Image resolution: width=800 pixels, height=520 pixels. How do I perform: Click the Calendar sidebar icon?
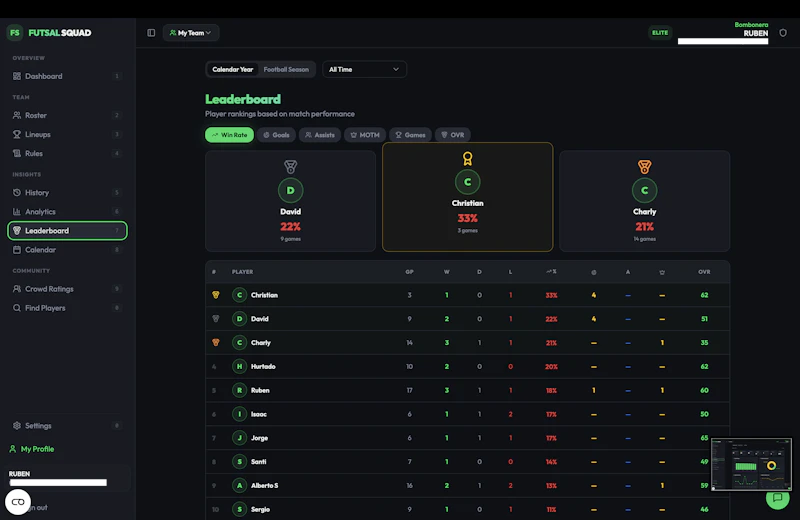(x=17, y=250)
